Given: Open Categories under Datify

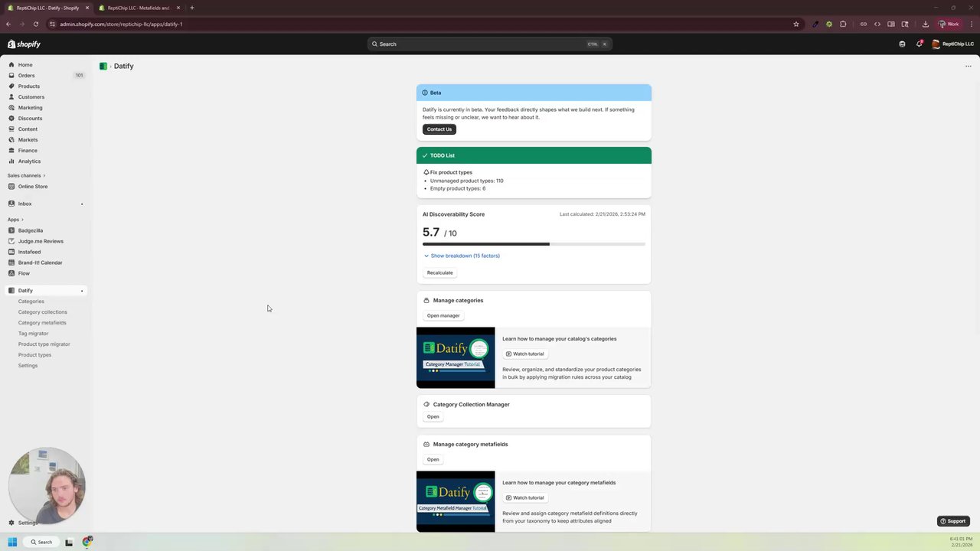Looking at the screenshot, I should pyautogui.click(x=31, y=302).
